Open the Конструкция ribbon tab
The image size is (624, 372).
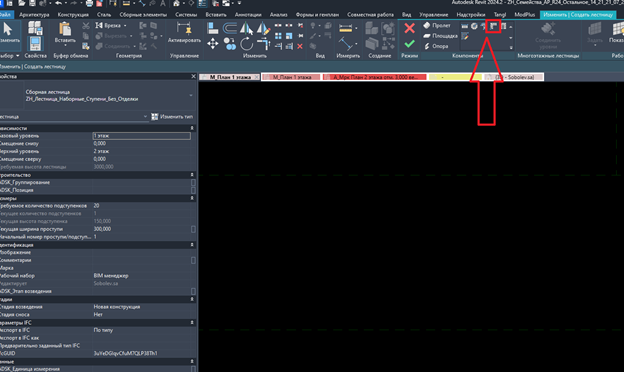pyautogui.click(x=73, y=15)
